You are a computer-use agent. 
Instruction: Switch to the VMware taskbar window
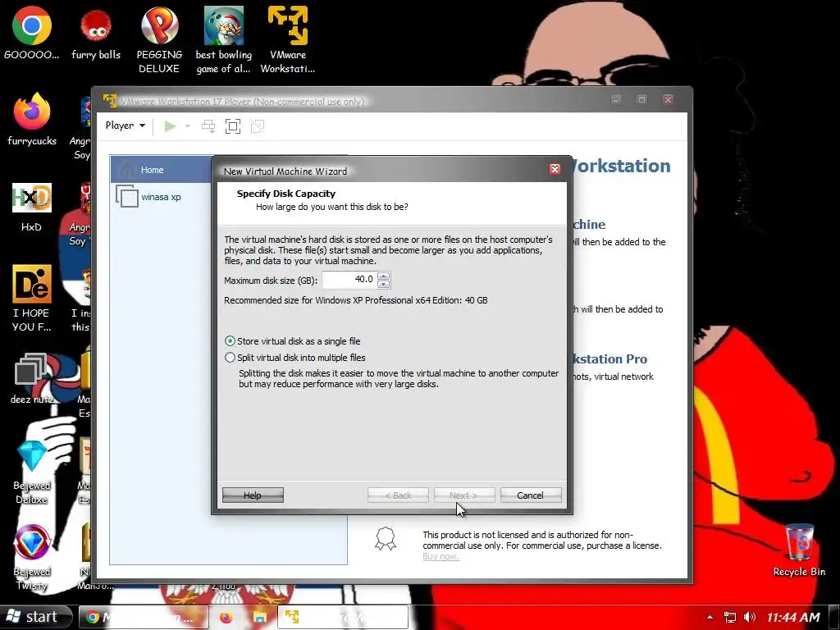coord(343,617)
